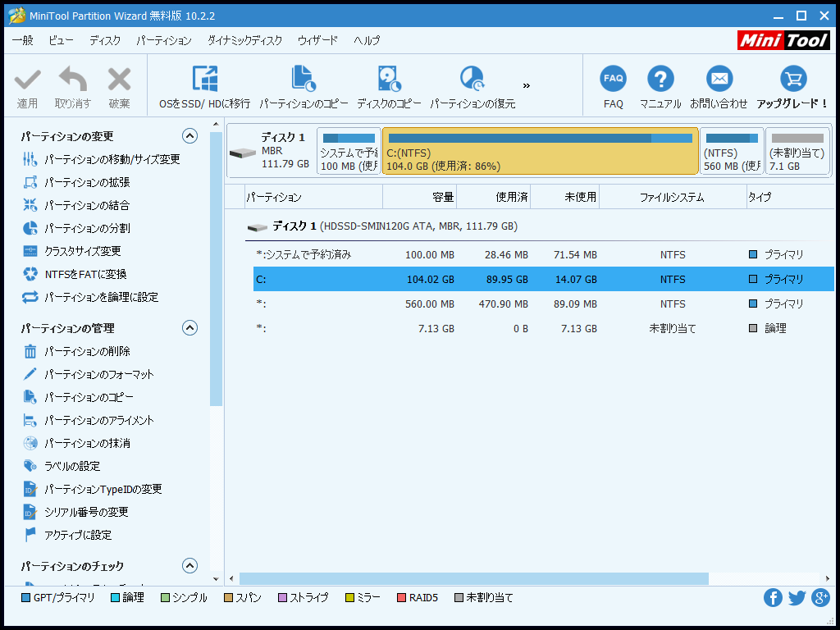Viewport: 840px width, 630px height.
Task: Click the アップグレード cart icon
Action: click(793, 80)
